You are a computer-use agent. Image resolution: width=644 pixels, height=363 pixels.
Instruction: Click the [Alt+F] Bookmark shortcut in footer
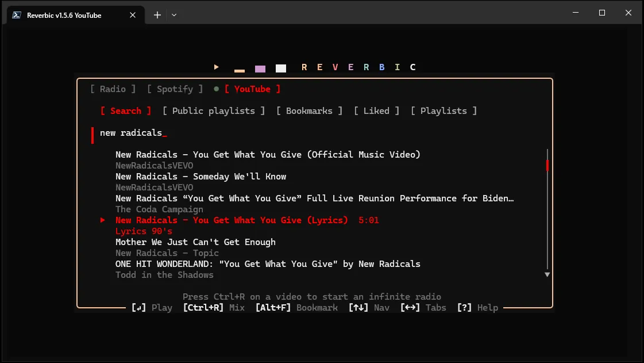[x=296, y=308]
